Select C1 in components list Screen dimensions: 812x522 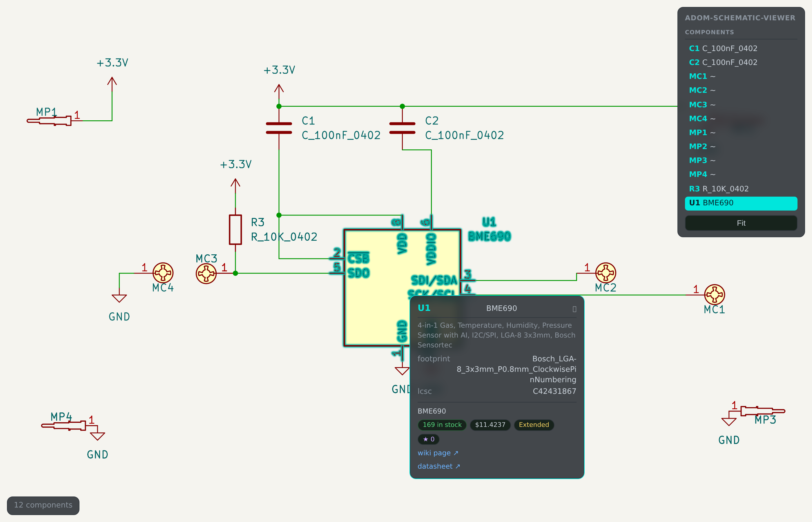(x=741, y=48)
